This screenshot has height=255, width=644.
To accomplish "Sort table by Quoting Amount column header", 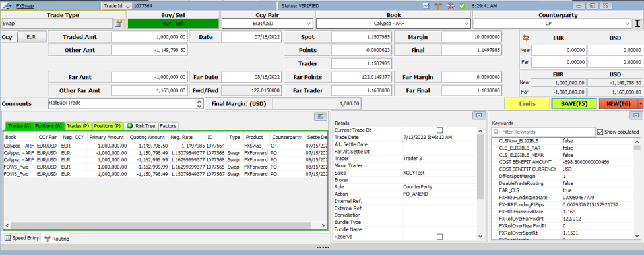I will pos(148,137).
